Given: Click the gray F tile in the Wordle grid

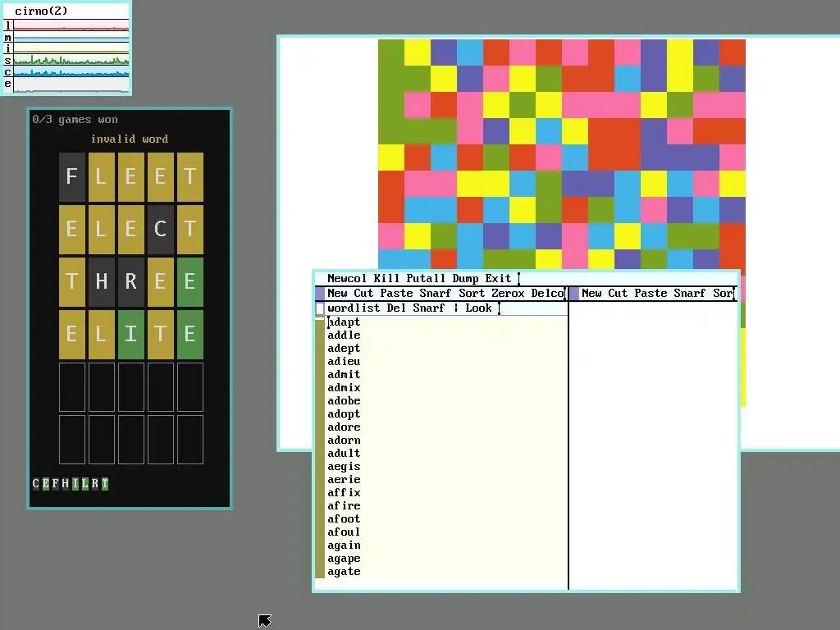Looking at the screenshot, I should tap(72, 177).
